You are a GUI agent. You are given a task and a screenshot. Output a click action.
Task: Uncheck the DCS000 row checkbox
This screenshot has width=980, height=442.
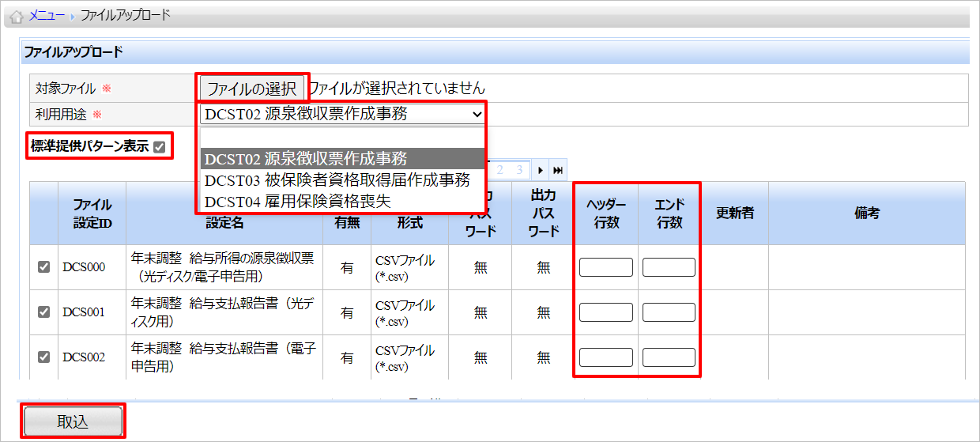pyautogui.click(x=44, y=267)
